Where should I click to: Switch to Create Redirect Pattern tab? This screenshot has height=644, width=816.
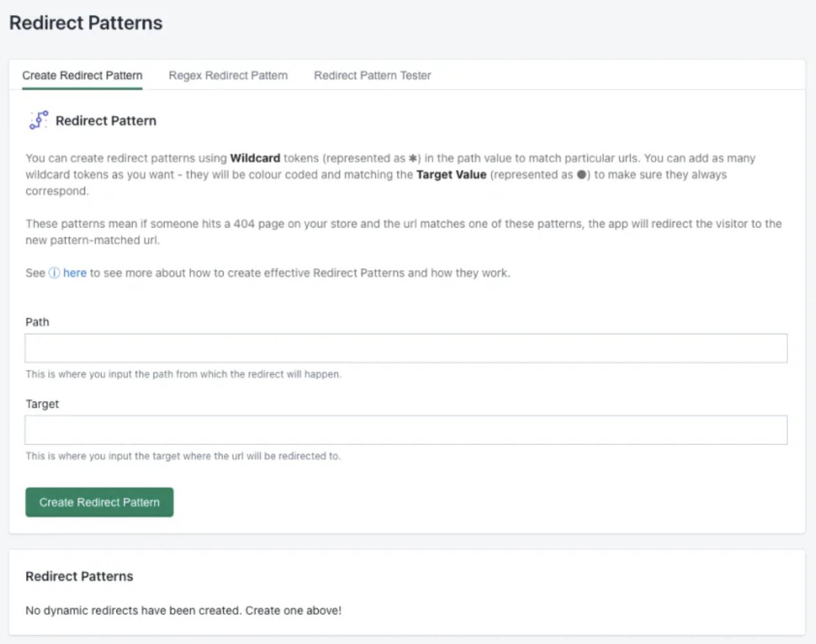point(82,75)
